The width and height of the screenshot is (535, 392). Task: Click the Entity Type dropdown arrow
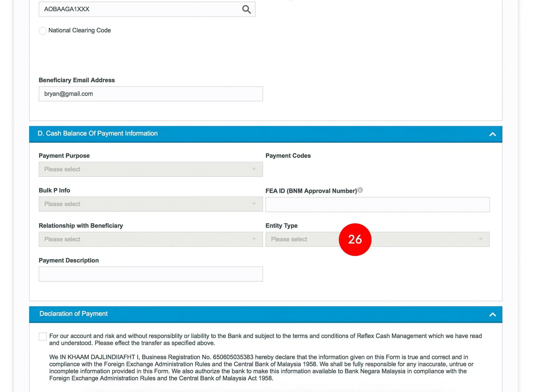pyautogui.click(x=480, y=239)
